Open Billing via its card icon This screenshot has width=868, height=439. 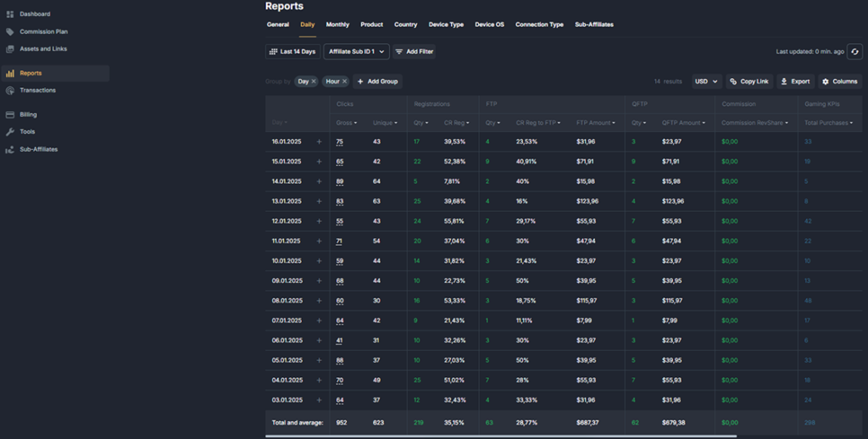coord(10,114)
